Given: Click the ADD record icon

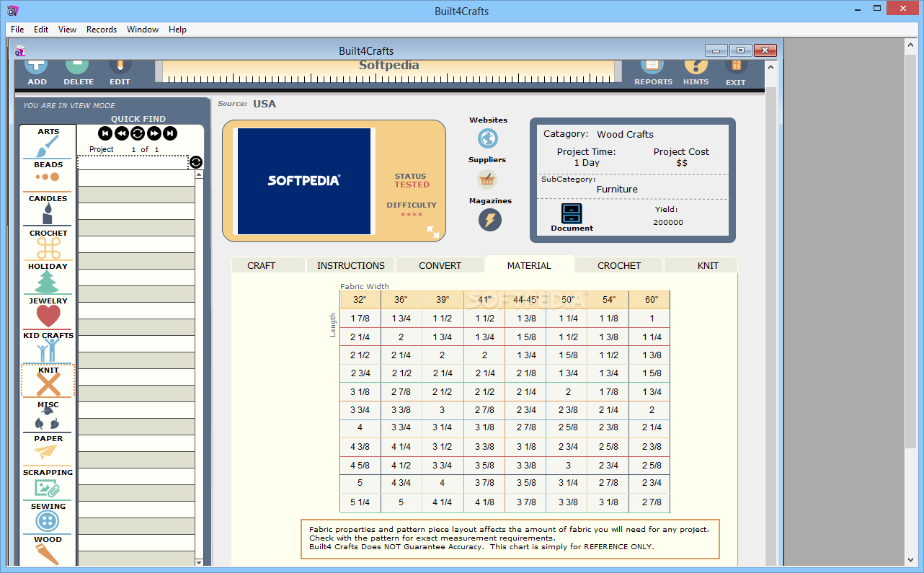Looking at the screenshot, I should click(x=36, y=66).
